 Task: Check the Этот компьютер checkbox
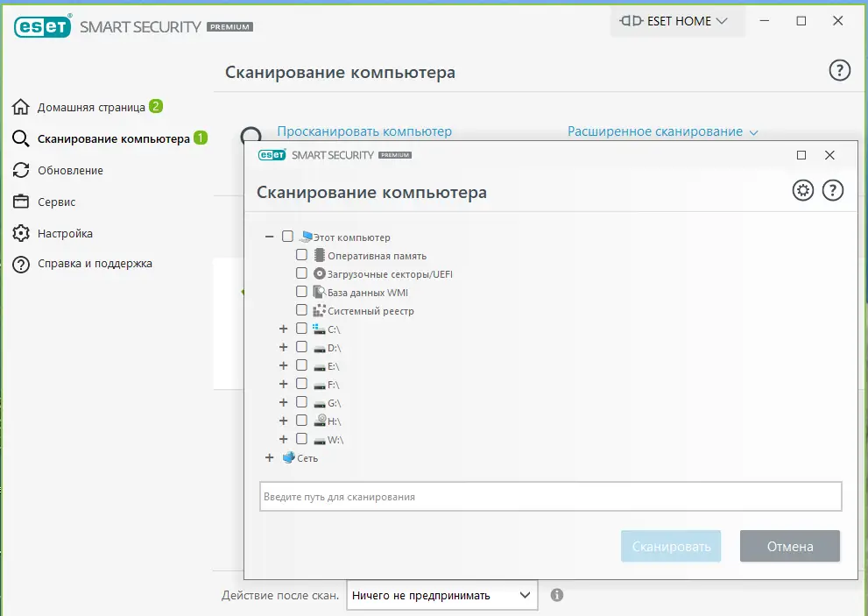287,236
